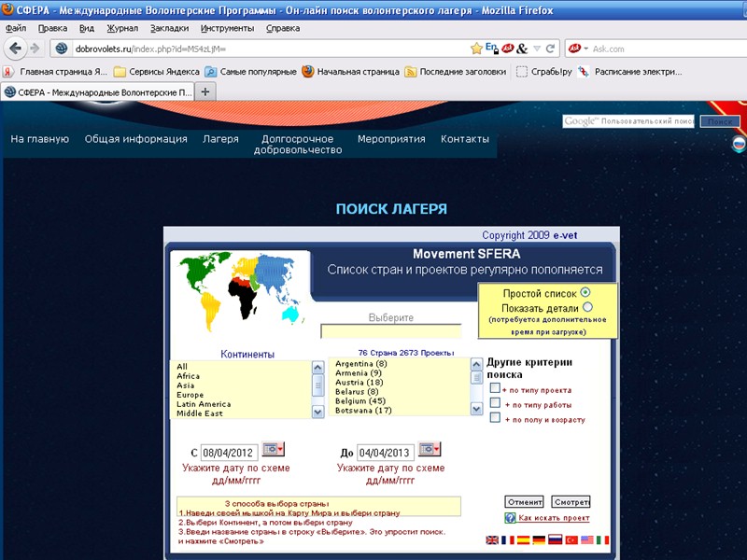Select the German flag language
The height and width of the screenshot is (560, 747).
[x=539, y=540]
